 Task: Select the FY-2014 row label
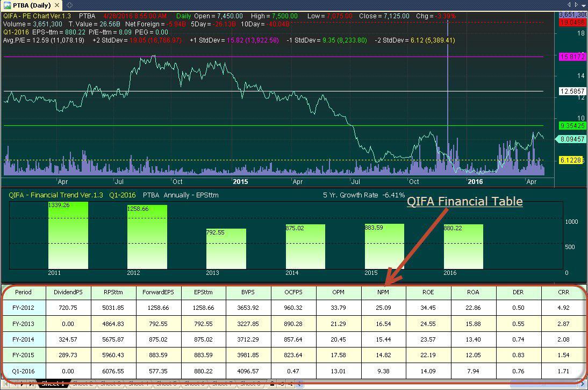click(23, 340)
